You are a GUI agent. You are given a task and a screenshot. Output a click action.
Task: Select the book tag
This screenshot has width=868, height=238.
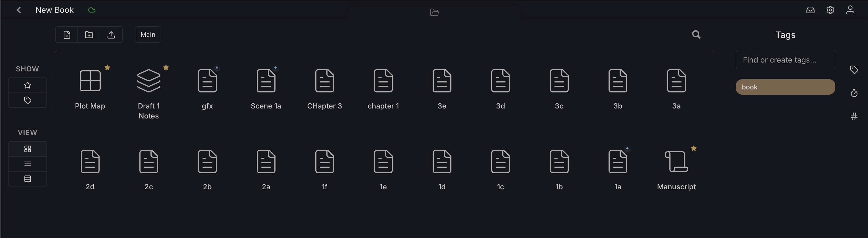[785, 87]
